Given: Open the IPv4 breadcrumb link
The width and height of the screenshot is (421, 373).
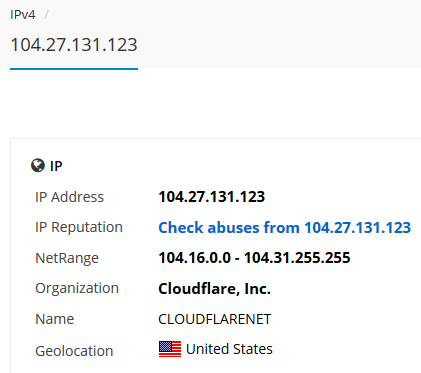Looking at the screenshot, I should tap(23, 15).
